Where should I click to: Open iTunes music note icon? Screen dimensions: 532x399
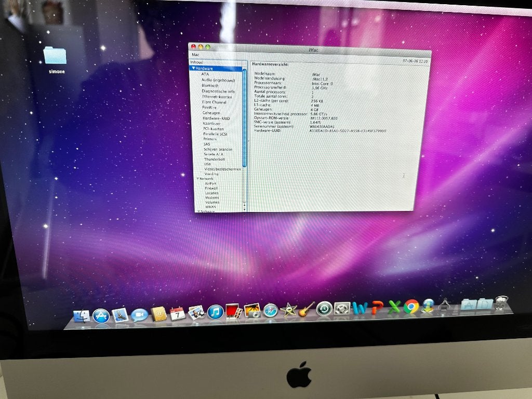(215, 312)
